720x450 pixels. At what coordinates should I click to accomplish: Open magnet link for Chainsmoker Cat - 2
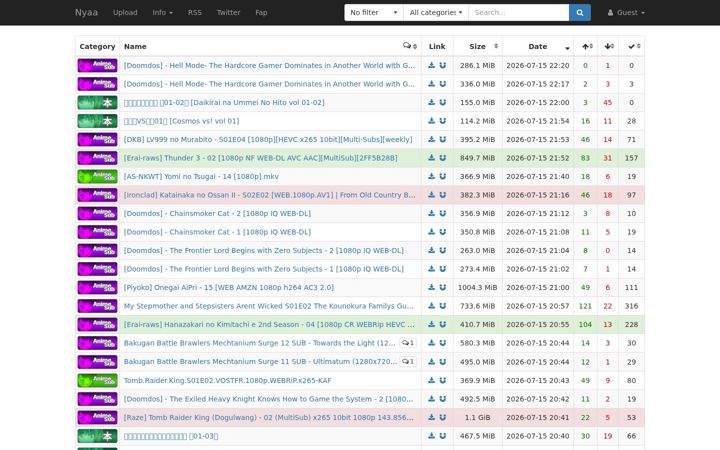pyautogui.click(x=443, y=213)
